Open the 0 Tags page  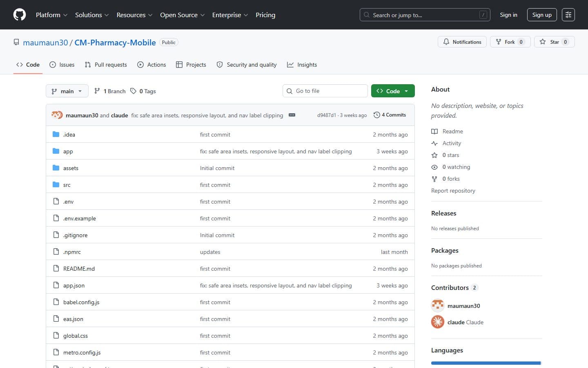pos(143,91)
